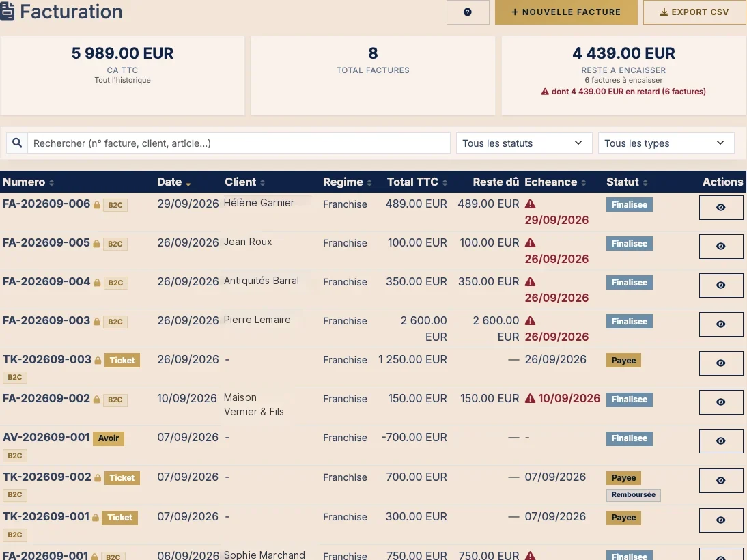Click the Avoir badge on AV-202609-001
The image size is (747, 560).
(109, 438)
